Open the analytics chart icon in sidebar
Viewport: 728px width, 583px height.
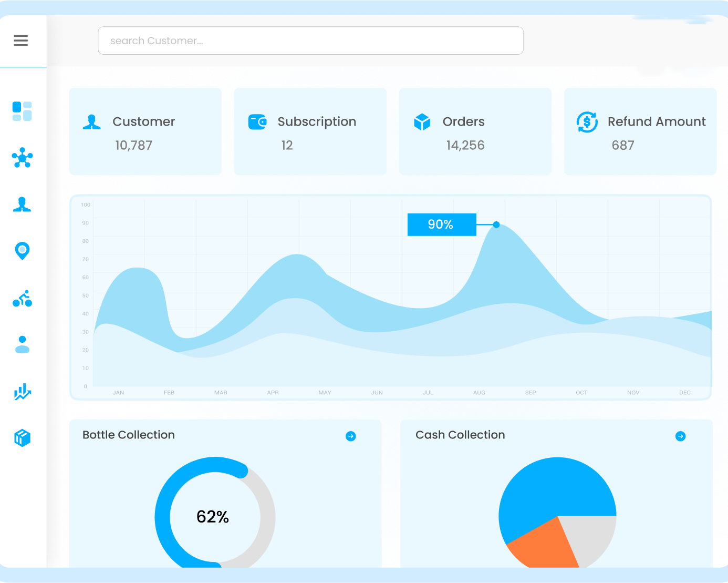pos(22,392)
